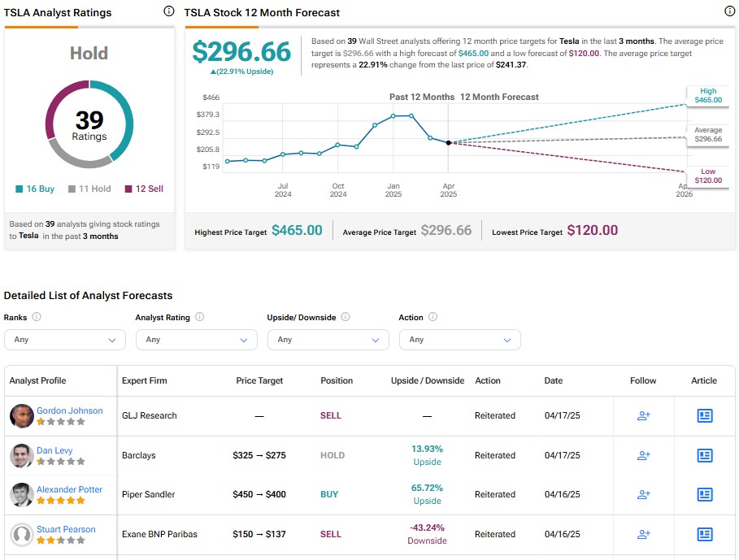
Task: Open article for Exane BNP Paribas rating
Action: click(704, 534)
